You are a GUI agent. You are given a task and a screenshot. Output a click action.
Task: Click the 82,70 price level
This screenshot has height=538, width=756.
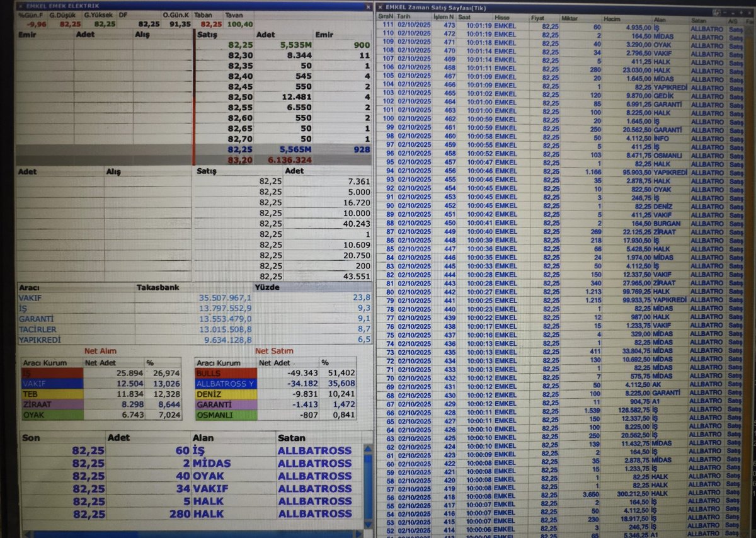[x=241, y=139]
